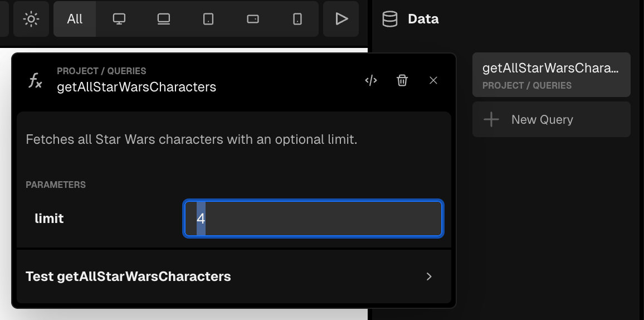Open the getAllStarWarsCharacters query in the Data panel

click(551, 75)
